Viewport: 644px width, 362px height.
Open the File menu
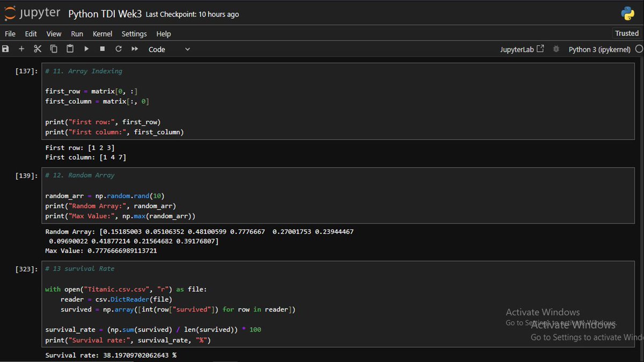coord(10,34)
